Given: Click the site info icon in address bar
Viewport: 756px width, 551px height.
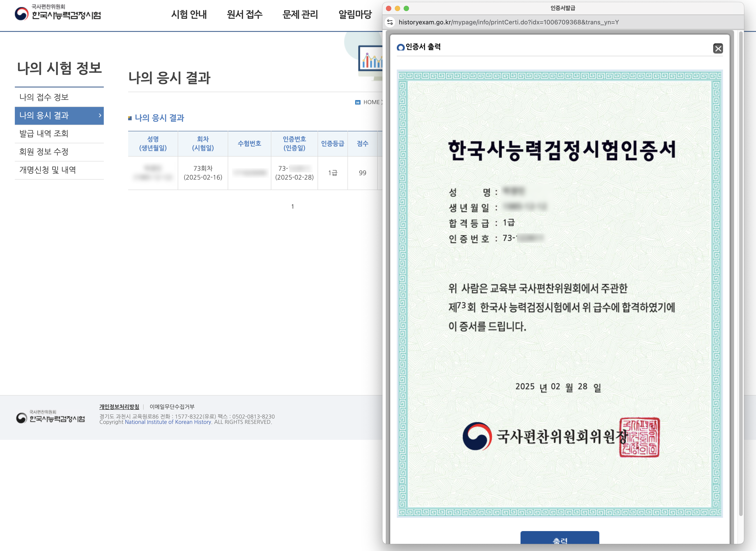Looking at the screenshot, I should click(390, 22).
